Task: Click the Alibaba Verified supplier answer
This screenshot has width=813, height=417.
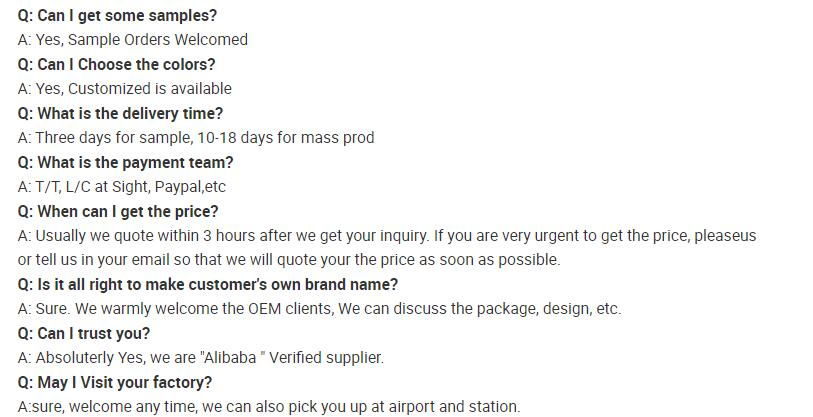Action: pyautogui.click(x=201, y=358)
